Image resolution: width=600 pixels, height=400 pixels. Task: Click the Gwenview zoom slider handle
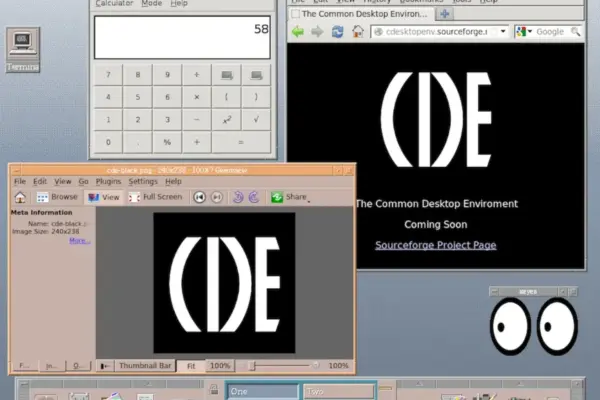click(x=252, y=366)
